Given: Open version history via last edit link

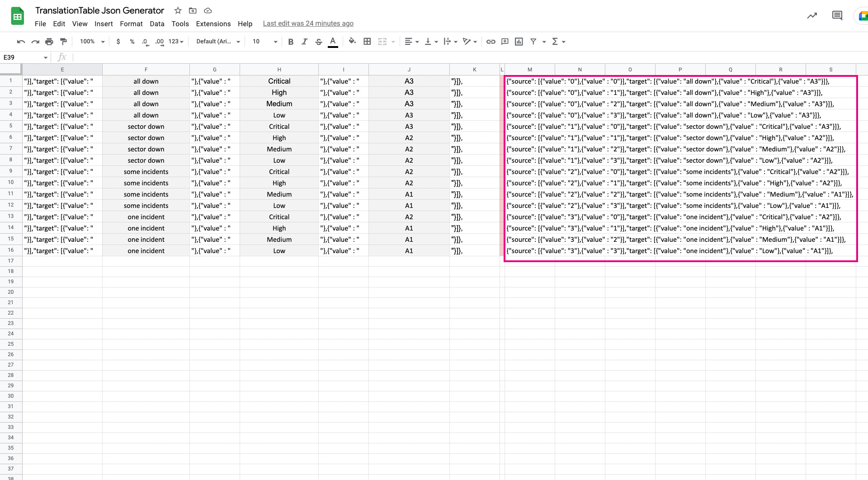Looking at the screenshot, I should click(x=308, y=24).
